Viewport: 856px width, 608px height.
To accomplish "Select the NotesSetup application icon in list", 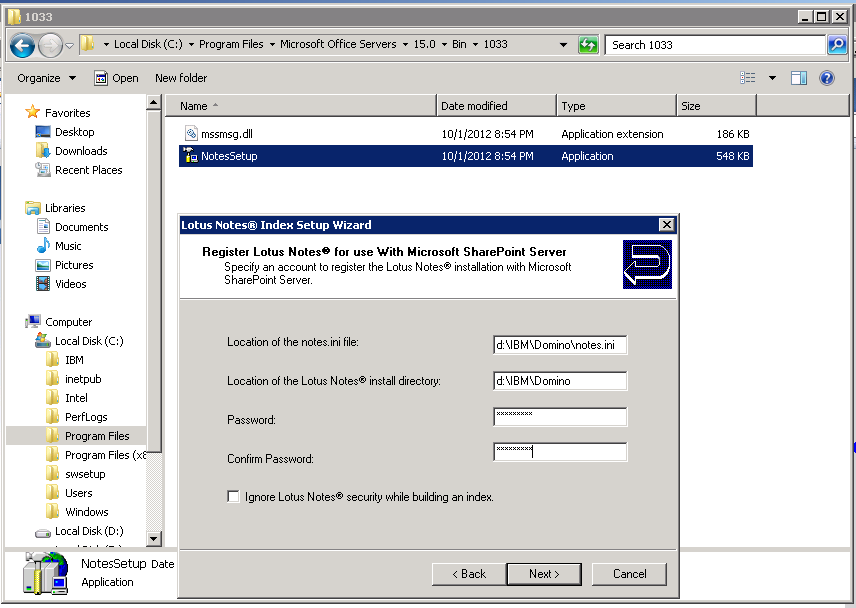I will click(x=190, y=156).
